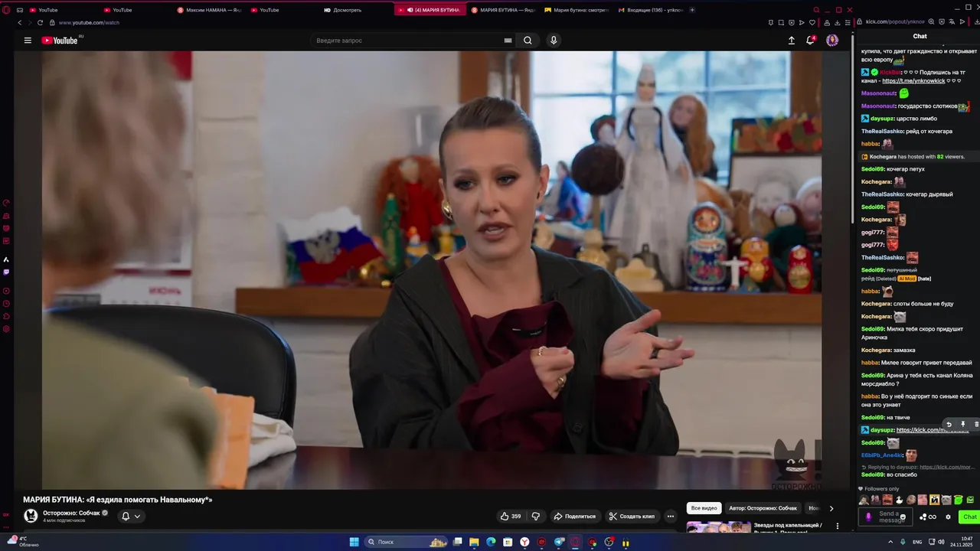Image resolution: width=980 pixels, height=551 pixels.
Task: Switch to Мария бутина: смотрите tab
Action: 577,10
